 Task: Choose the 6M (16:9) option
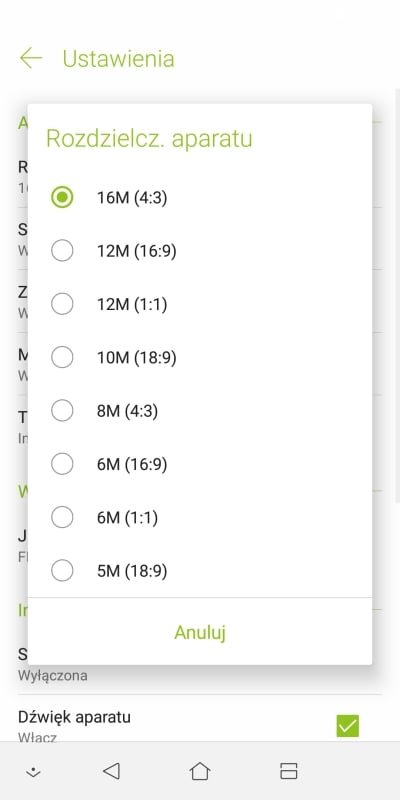point(200,464)
